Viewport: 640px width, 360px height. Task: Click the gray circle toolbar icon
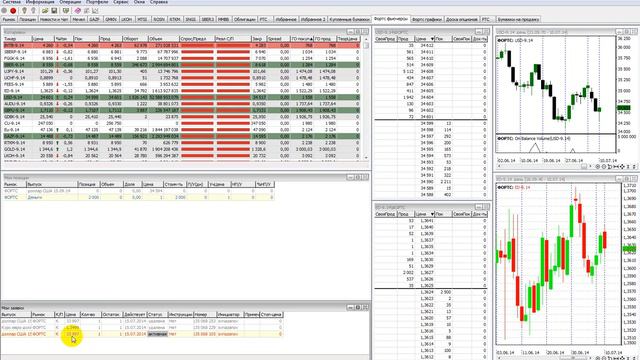[x=4, y=11]
